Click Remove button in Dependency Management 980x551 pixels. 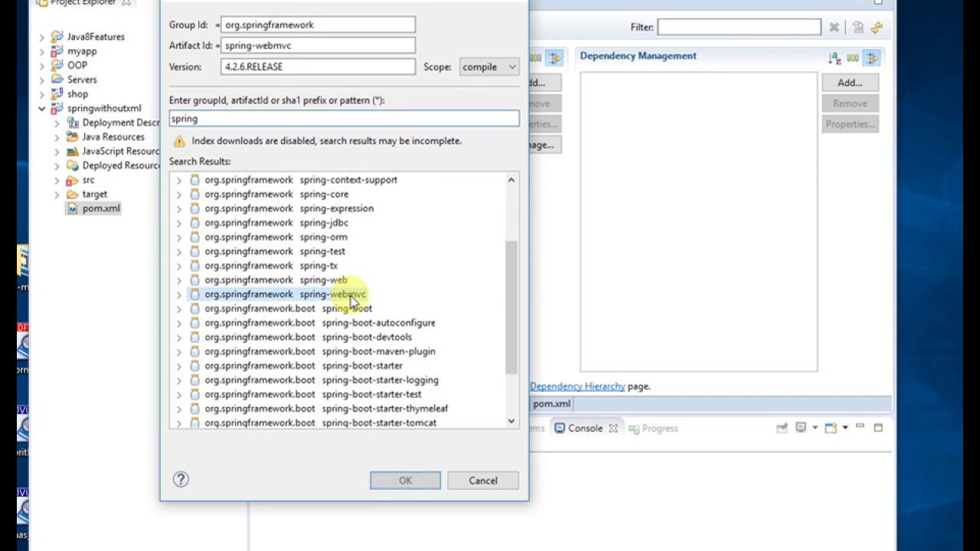[x=850, y=103]
